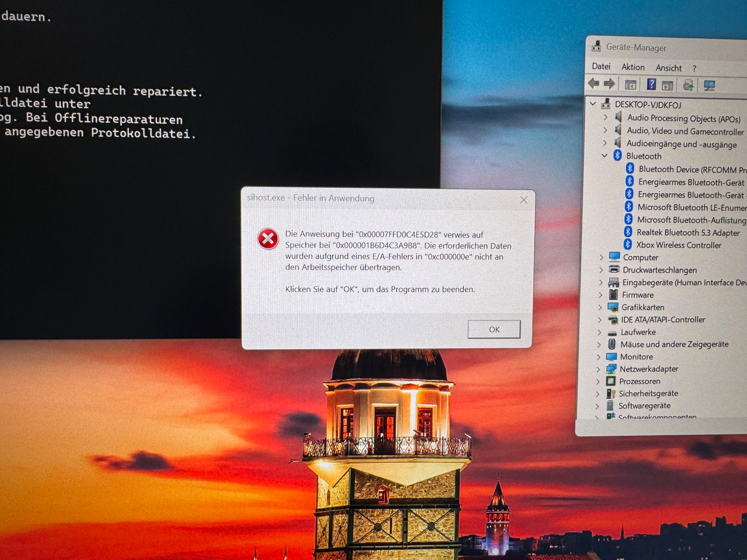Click OK in the sihost.exe error dialog

(x=494, y=329)
